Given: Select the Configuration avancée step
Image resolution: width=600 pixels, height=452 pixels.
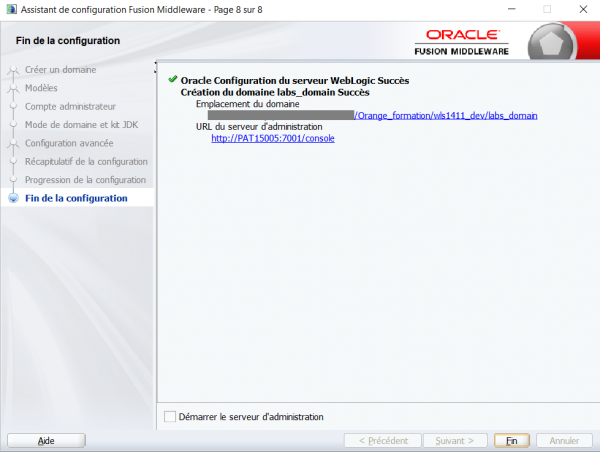Looking at the screenshot, I should click(x=69, y=143).
